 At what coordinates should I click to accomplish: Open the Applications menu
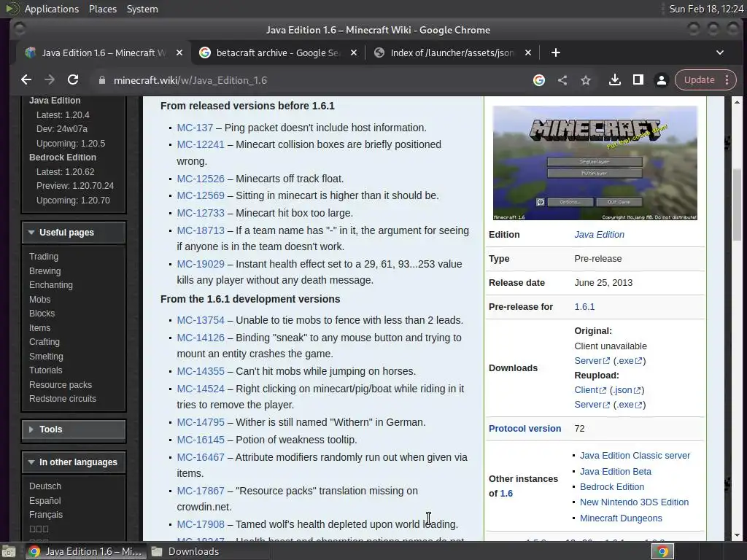click(52, 9)
